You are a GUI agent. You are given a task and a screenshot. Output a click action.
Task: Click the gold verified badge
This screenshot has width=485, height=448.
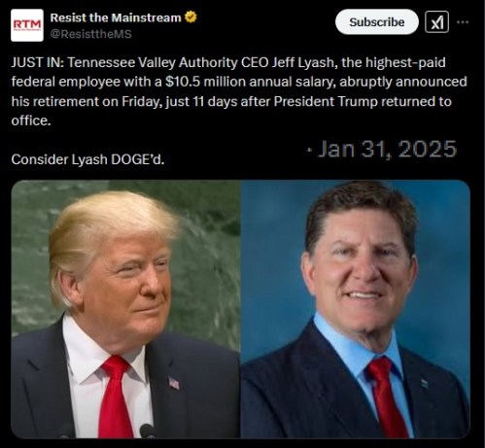pos(191,17)
